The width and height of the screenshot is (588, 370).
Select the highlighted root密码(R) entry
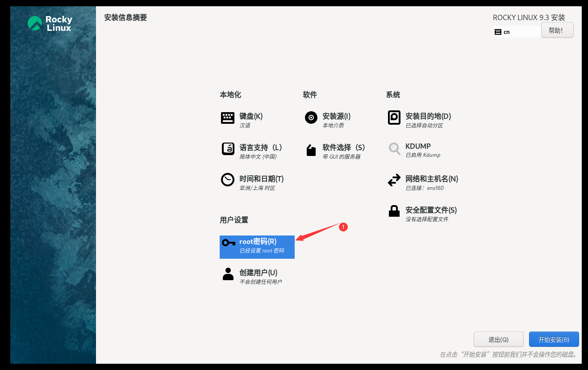pyautogui.click(x=257, y=247)
